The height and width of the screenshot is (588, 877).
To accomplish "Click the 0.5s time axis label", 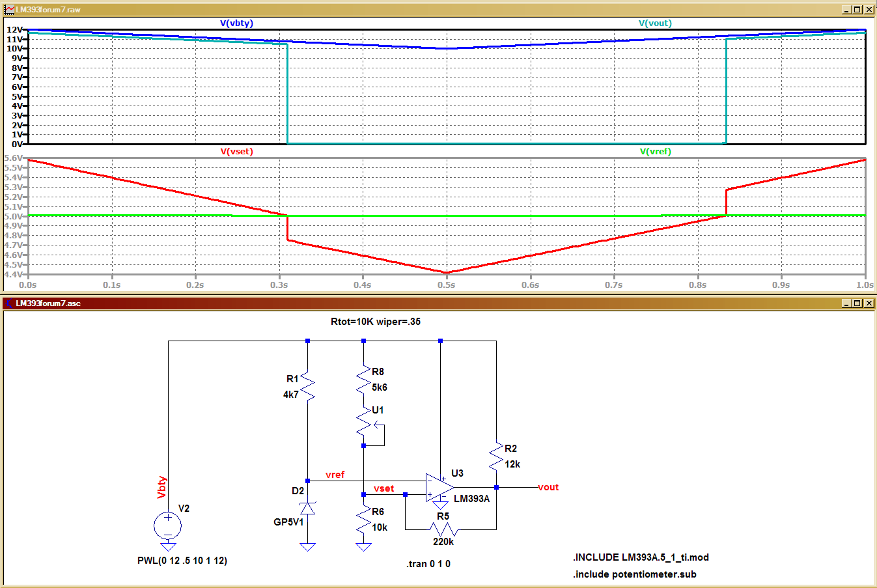I will point(446,285).
